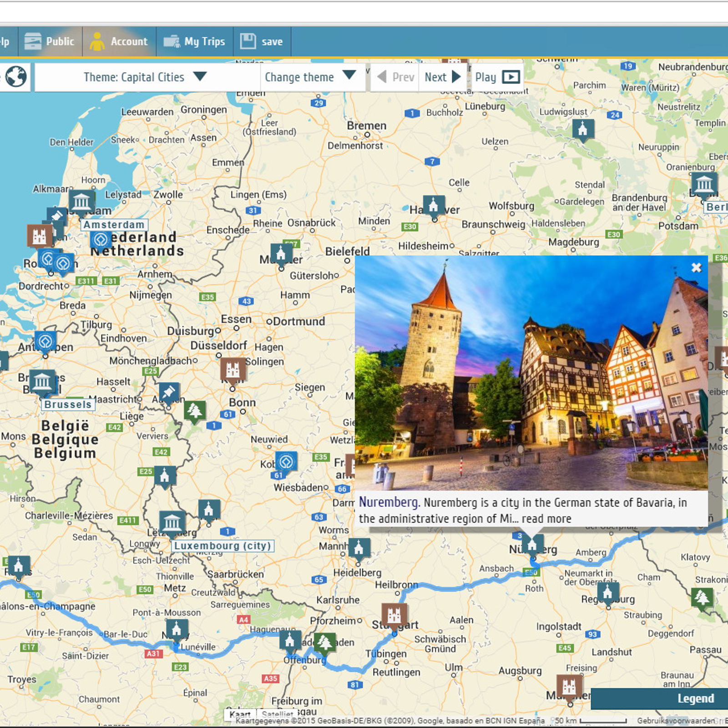The width and height of the screenshot is (728, 728).
Task: Click the Amsterdam label
Action: point(114,225)
